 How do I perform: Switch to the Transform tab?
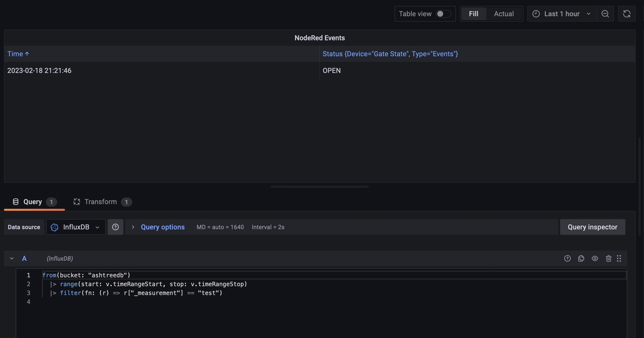101,202
